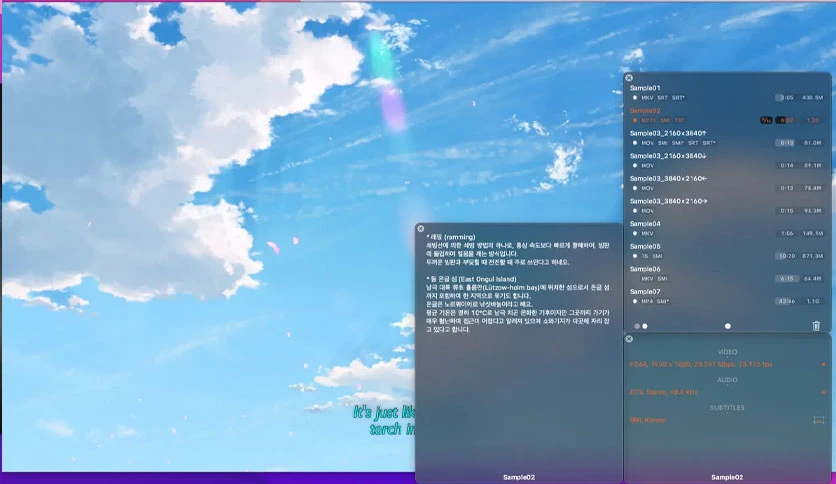The width and height of the screenshot is (836, 484).
Task: Select Sample01 in the playlist
Action: pyautogui.click(x=645, y=88)
